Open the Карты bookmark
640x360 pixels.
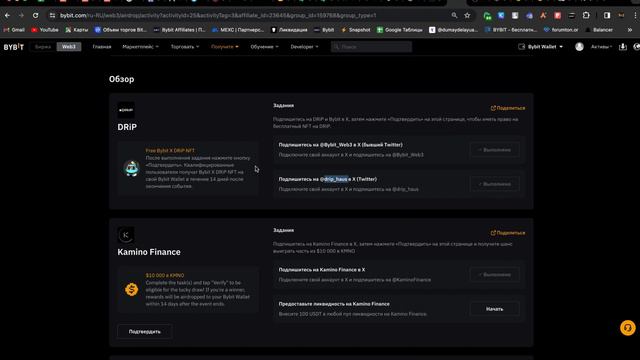(77, 30)
